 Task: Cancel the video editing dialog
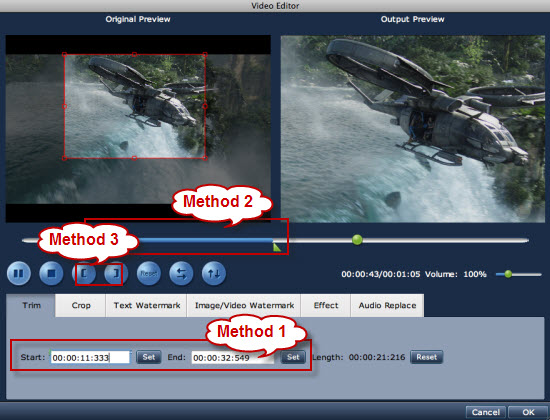(485, 412)
